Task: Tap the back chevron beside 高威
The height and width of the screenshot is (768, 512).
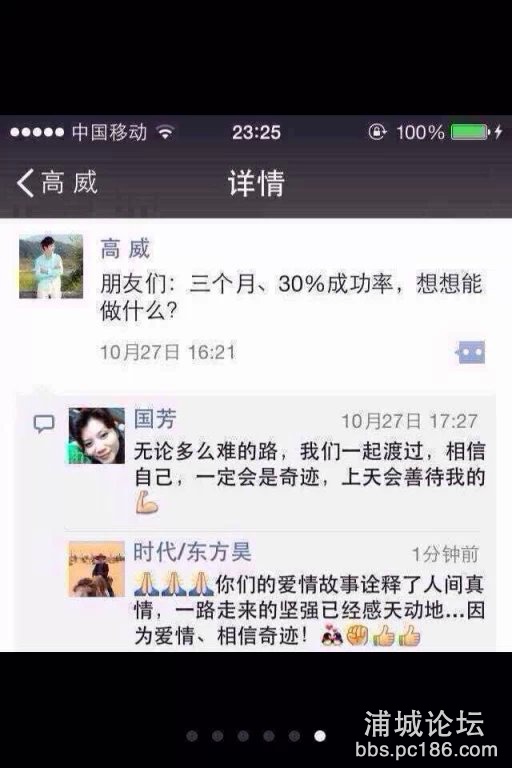Action: (25, 183)
